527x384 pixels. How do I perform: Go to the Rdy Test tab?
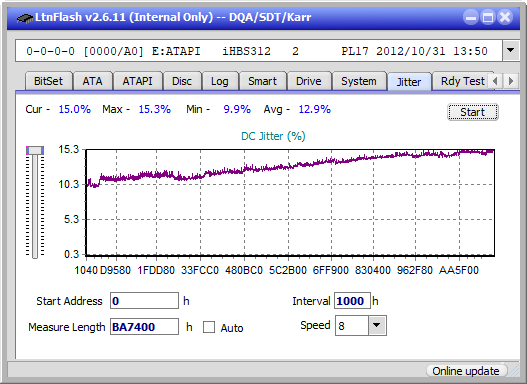462,81
